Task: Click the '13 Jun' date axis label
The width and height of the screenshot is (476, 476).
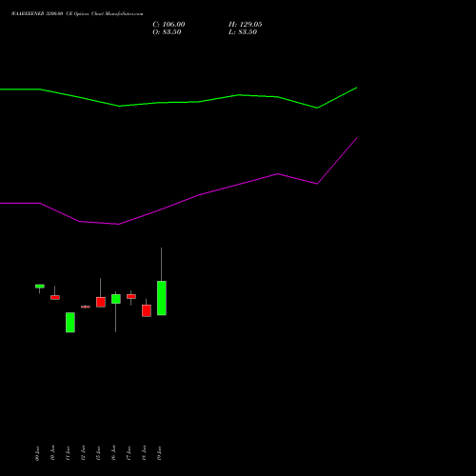Action: pyautogui.click(x=99, y=453)
